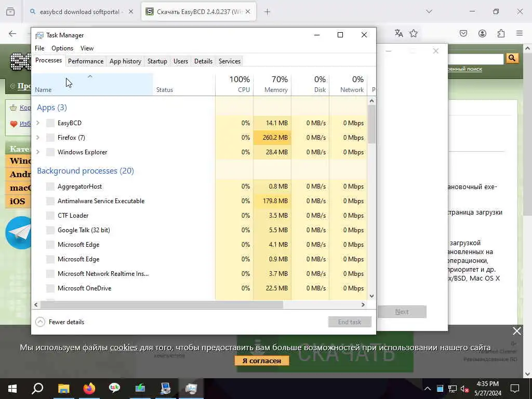Open the View menu

click(x=87, y=48)
